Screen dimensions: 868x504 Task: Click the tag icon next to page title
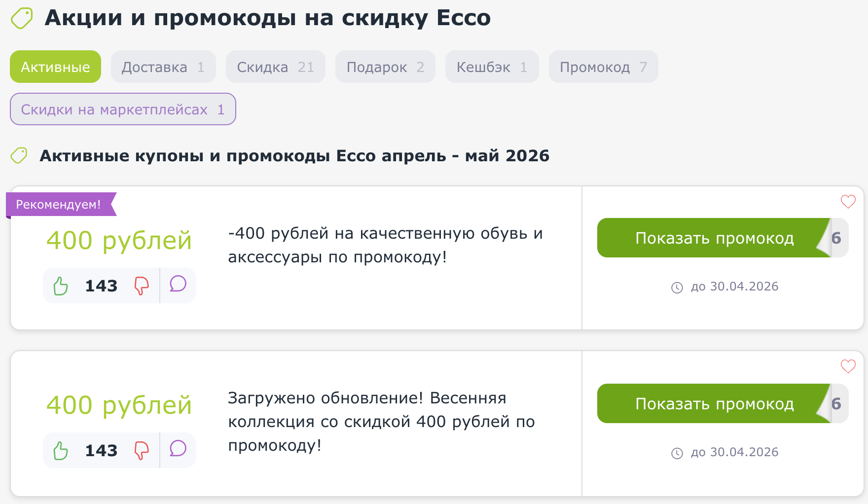(21, 18)
